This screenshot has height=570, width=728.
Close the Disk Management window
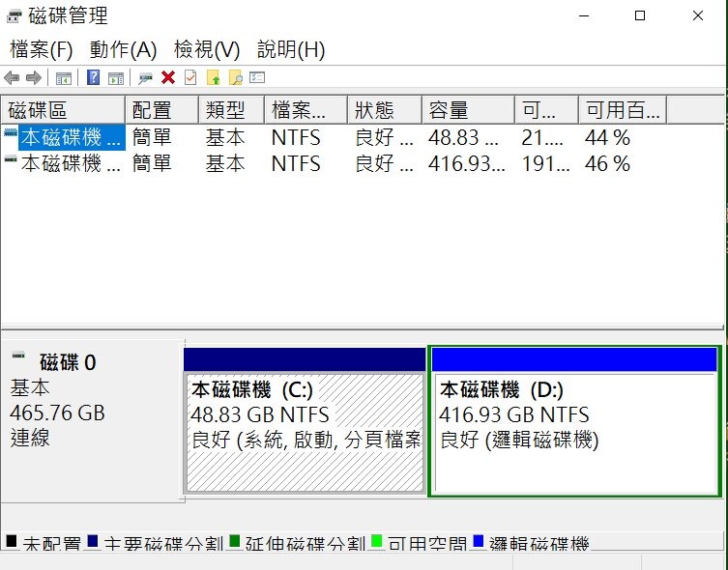click(698, 15)
